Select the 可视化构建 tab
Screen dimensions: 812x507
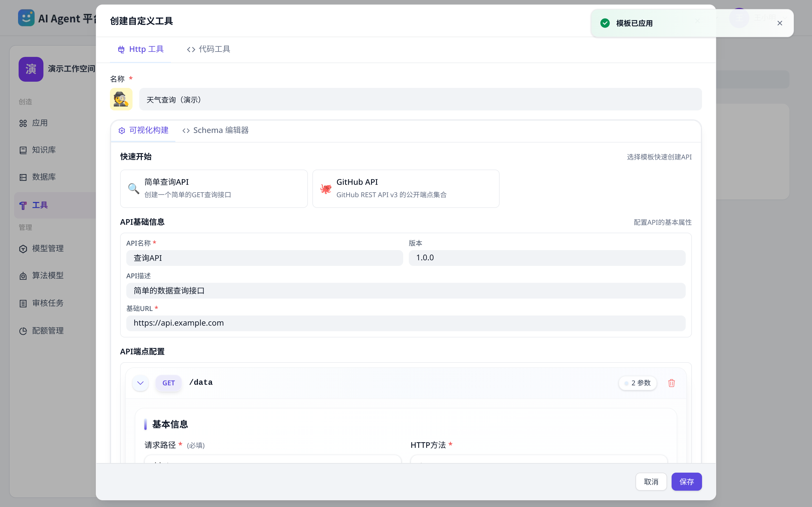point(143,130)
